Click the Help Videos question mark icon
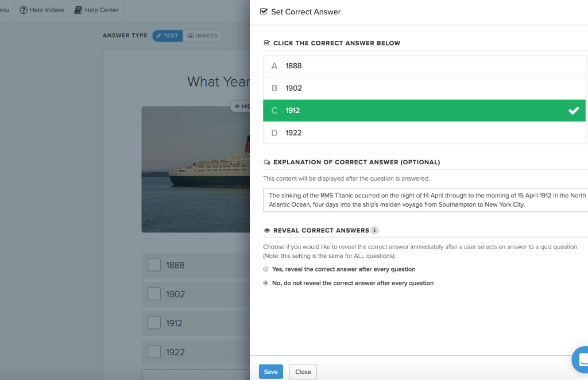Screen dimensions: 588x380 click(23, 10)
